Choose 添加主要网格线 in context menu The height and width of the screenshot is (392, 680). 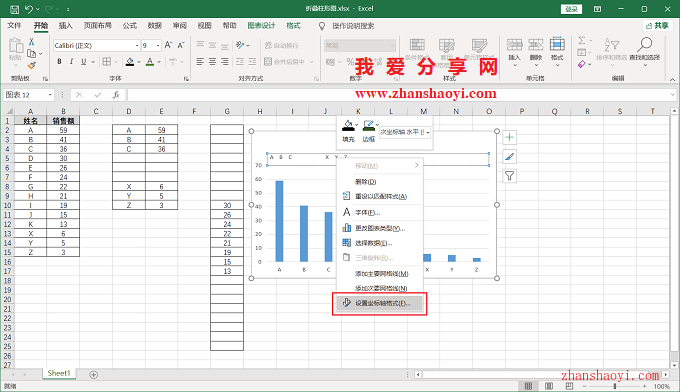[x=379, y=274]
